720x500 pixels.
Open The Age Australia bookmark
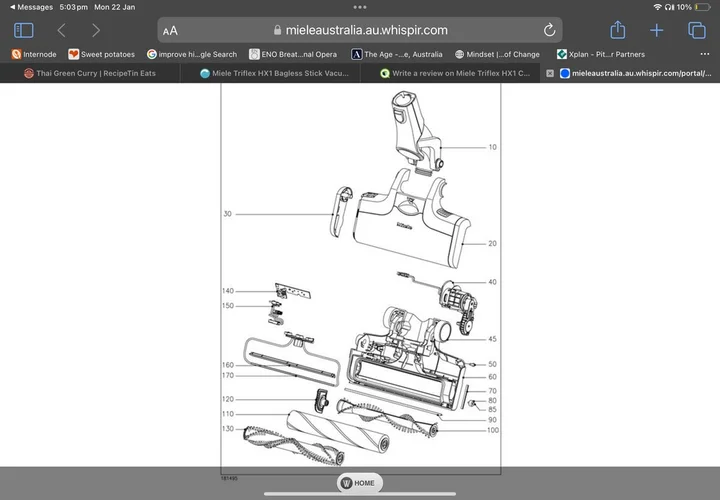pos(397,54)
